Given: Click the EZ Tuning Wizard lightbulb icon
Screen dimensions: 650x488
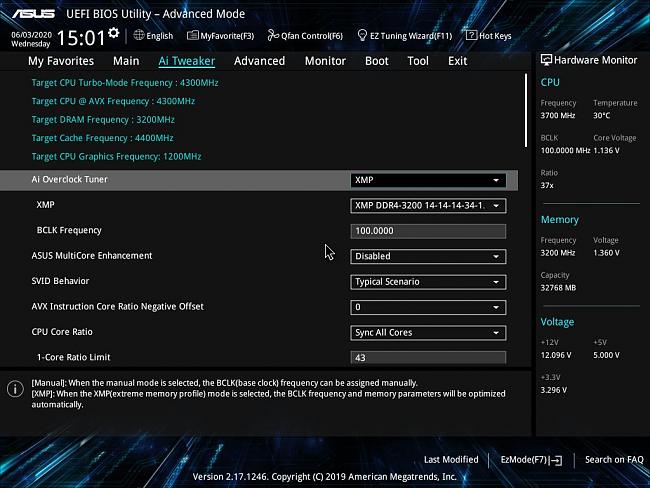Looking at the screenshot, I should [362, 35].
